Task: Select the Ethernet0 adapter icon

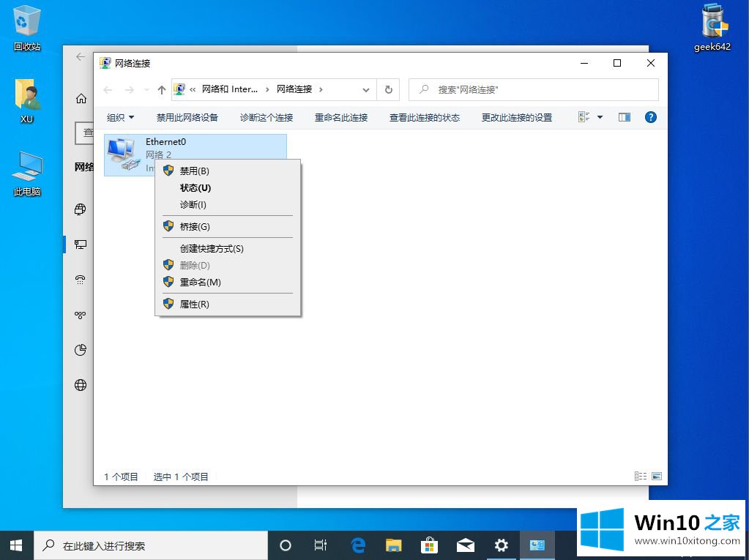Action: 123,154
